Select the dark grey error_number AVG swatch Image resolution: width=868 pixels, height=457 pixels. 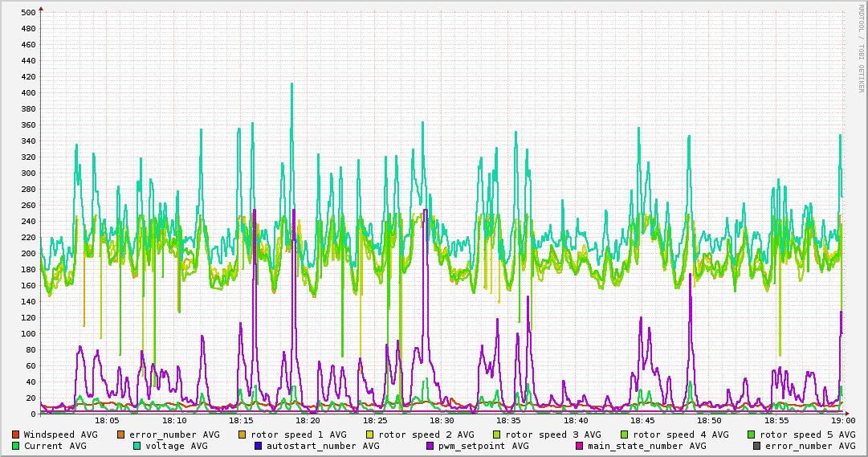point(756,446)
